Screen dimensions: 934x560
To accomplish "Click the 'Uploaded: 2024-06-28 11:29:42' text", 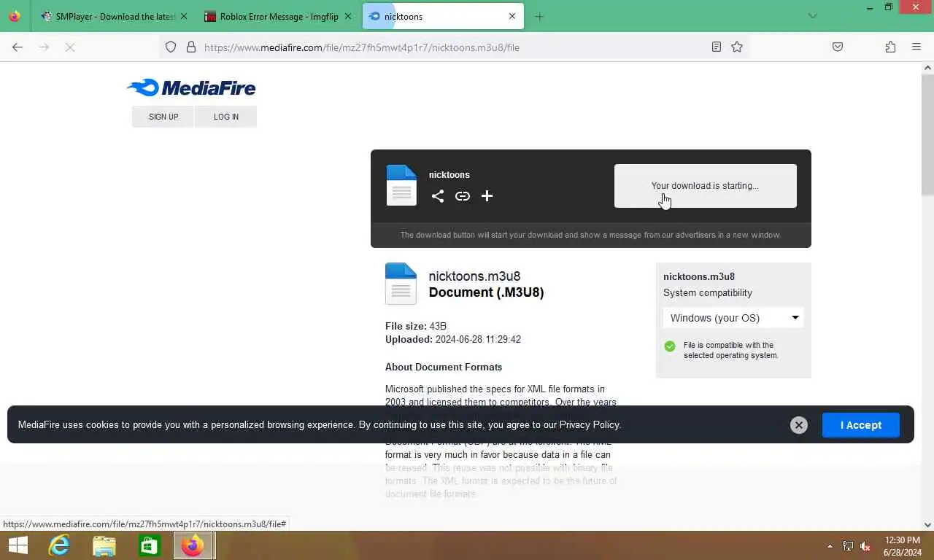I will pos(453,340).
